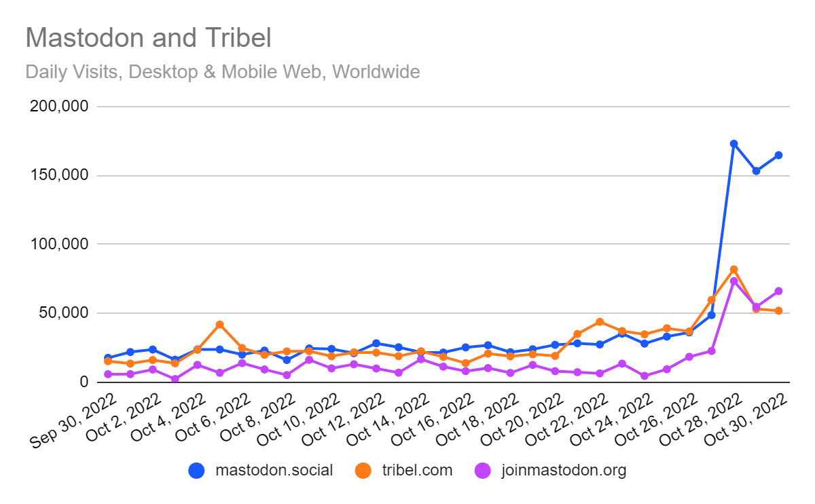Click the orange tribel.com spike on Oct 5
Image resolution: width=815 pixels, height=504 pixels.
pos(219,325)
